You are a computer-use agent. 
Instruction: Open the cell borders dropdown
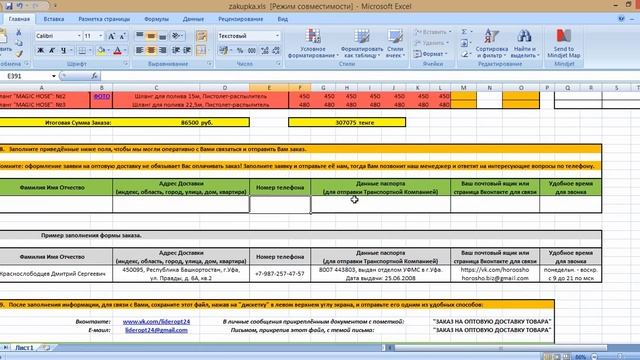coord(90,51)
